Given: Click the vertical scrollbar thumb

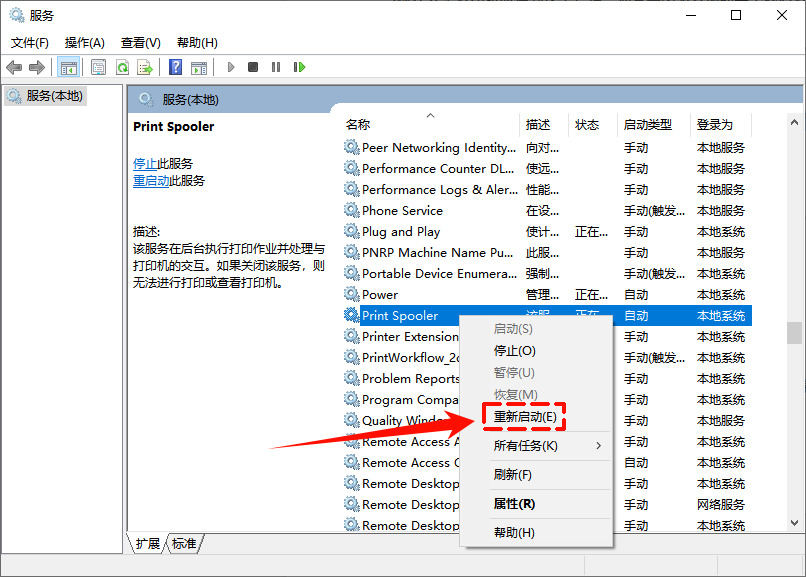Looking at the screenshot, I should 795,333.
